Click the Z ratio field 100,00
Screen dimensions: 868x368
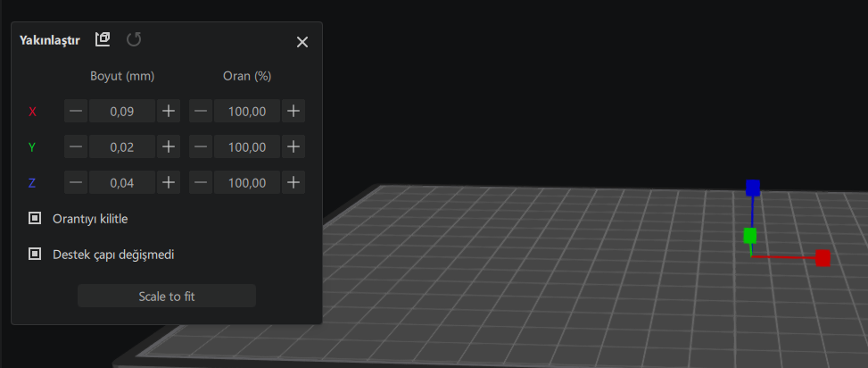[x=247, y=182]
